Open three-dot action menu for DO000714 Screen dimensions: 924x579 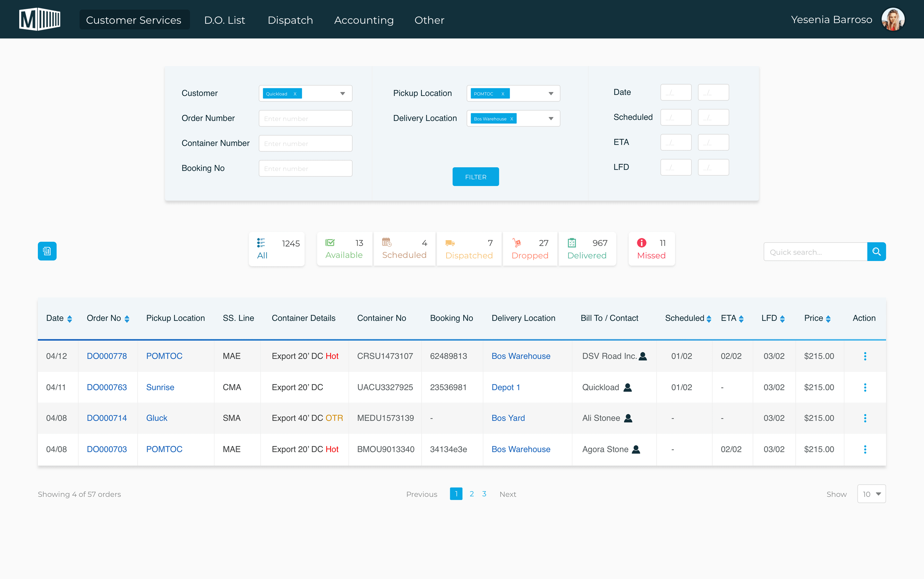click(865, 418)
